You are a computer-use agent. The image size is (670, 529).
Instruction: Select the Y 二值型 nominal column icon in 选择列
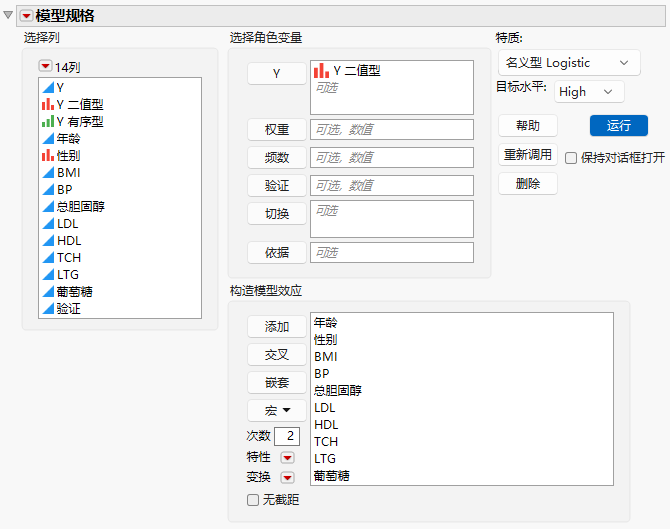point(48,104)
